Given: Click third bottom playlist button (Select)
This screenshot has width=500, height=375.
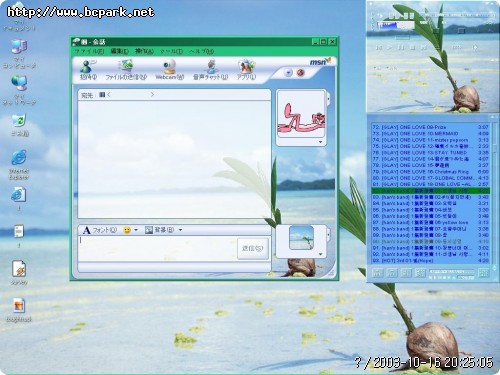Looking at the screenshot, I should (x=406, y=273).
